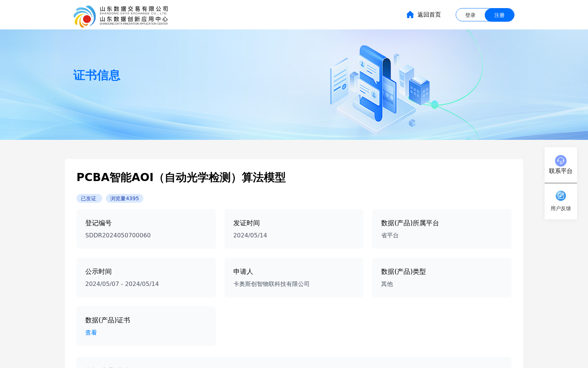
Task: Click the home icon beside 返回首页
Action: tap(410, 14)
